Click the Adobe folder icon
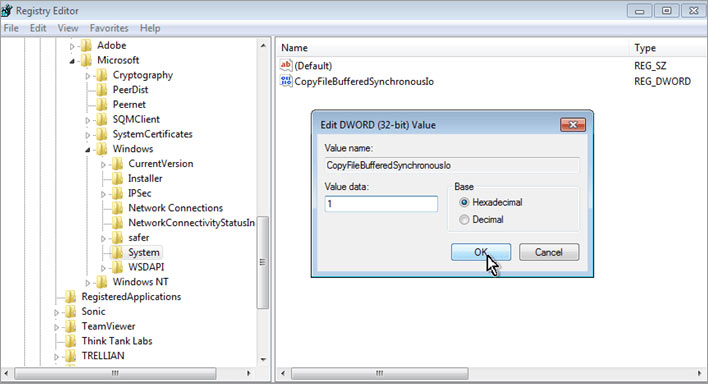The image size is (708, 384). click(86, 46)
